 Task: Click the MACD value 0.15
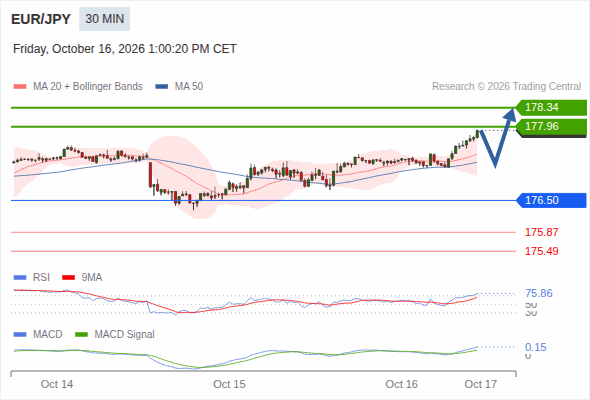(535, 347)
